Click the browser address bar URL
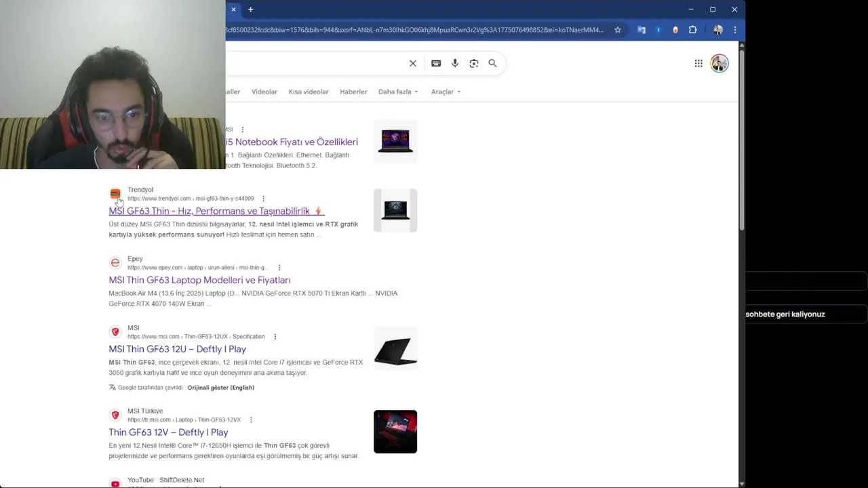This screenshot has height=488, width=868. coord(414,30)
